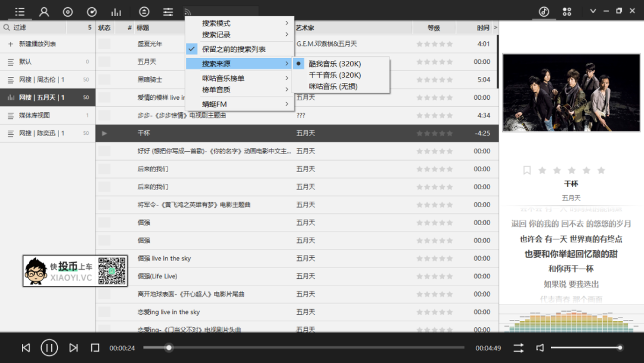The height and width of the screenshot is (363, 644).
Task: Open the top-right down-arrow menu
Action: click(593, 11)
